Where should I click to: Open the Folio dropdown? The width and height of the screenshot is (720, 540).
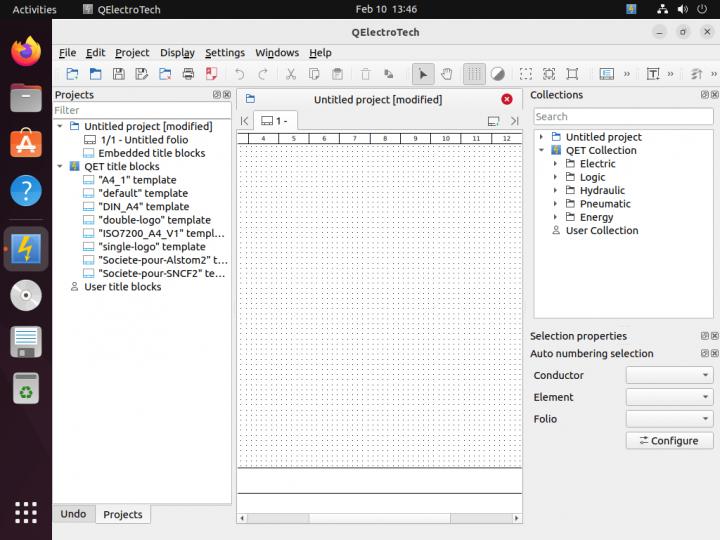pos(669,419)
